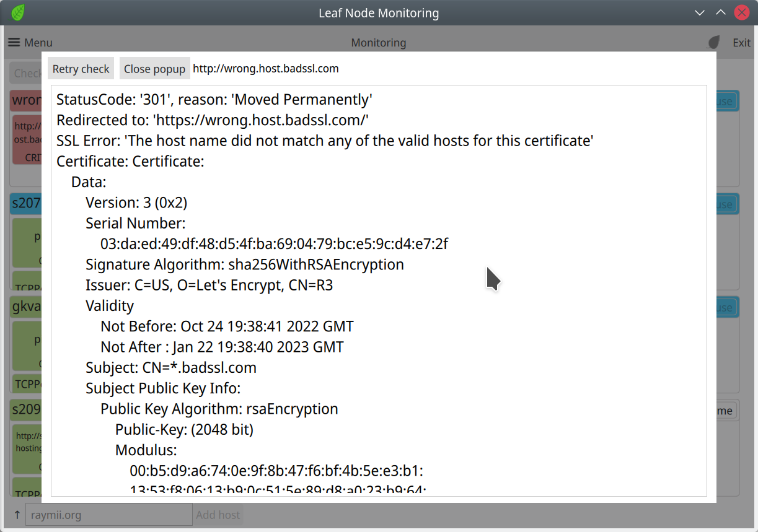Image resolution: width=758 pixels, height=532 pixels.
Task: Click the Retry check button
Action: pyautogui.click(x=81, y=68)
